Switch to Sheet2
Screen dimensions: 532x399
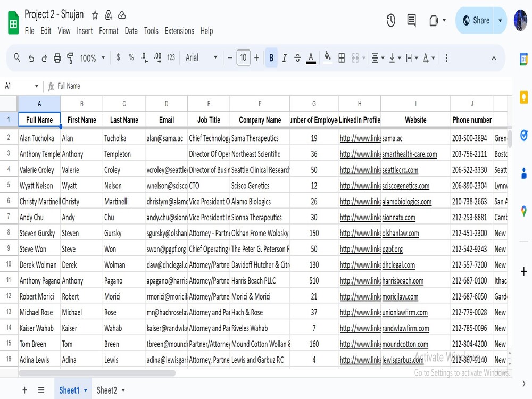(x=108, y=390)
